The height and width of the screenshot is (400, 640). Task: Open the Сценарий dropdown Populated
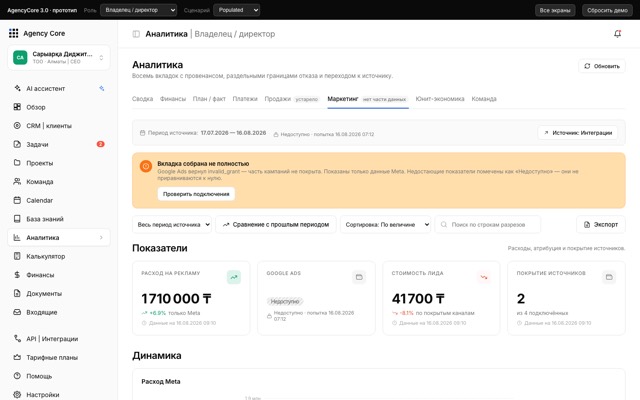pyautogui.click(x=237, y=10)
